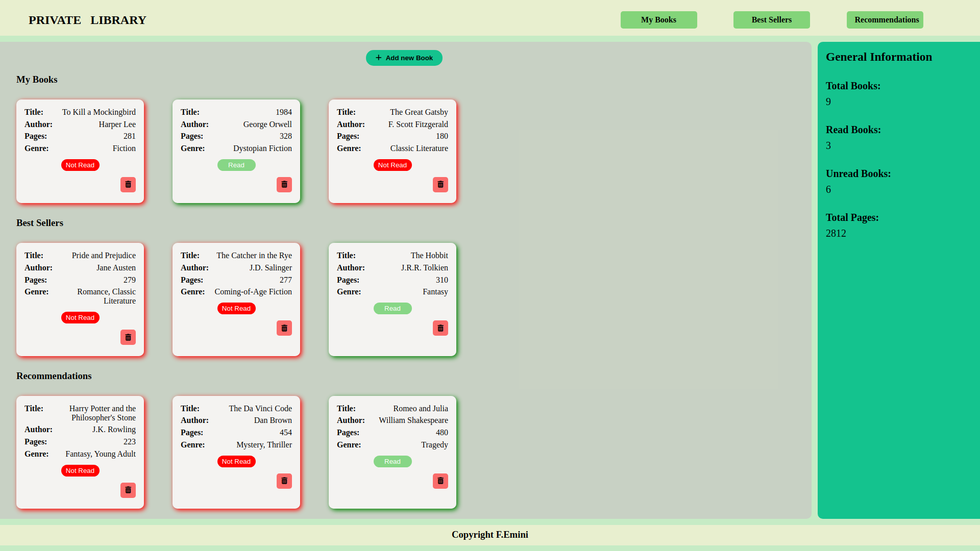Click the PRIVATE LIBRARY site title
Image resolution: width=980 pixels, height=551 pixels.
pyautogui.click(x=87, y=20)
